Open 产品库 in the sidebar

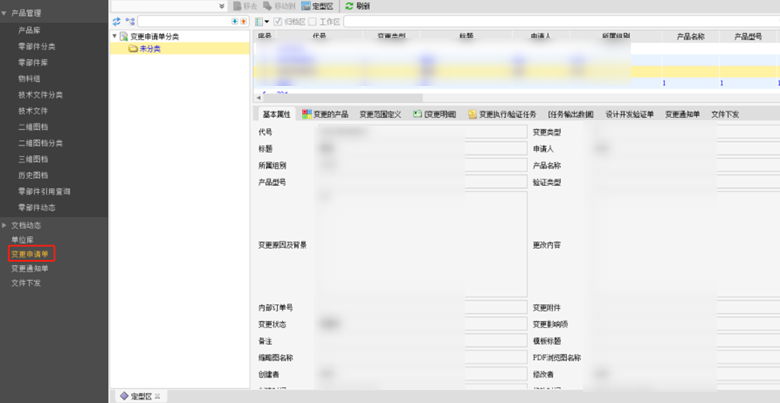(x=29, y=30)
